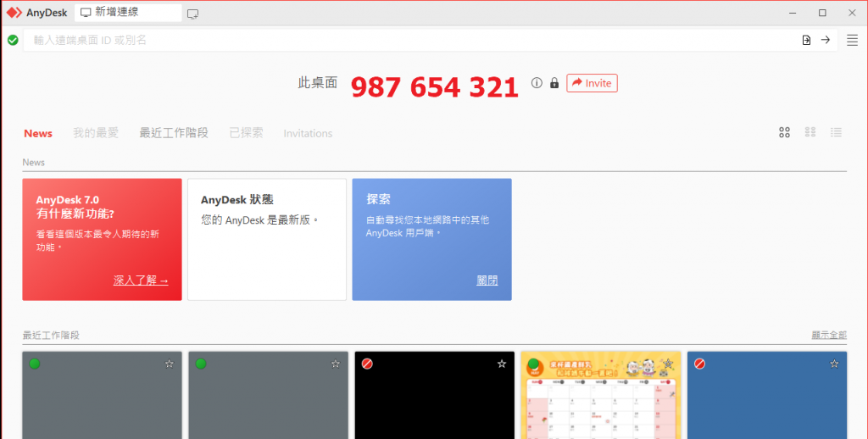Viewport: 868px width, 439px height.
Task: Select the News tab
Action: click(38, 133)
